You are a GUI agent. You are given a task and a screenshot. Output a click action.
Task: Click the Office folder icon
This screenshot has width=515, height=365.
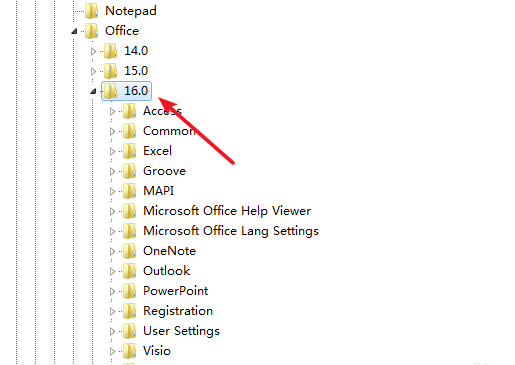click(91, 31)
